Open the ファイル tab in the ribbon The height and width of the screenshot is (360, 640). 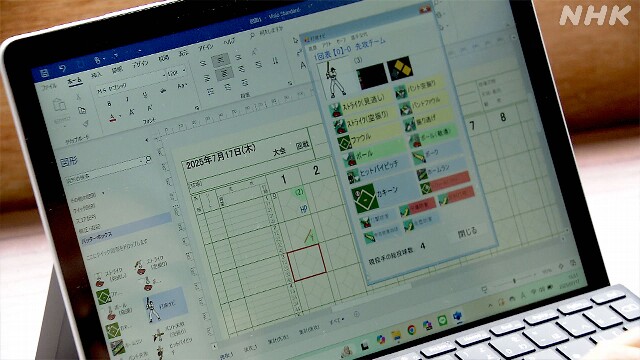49,87
